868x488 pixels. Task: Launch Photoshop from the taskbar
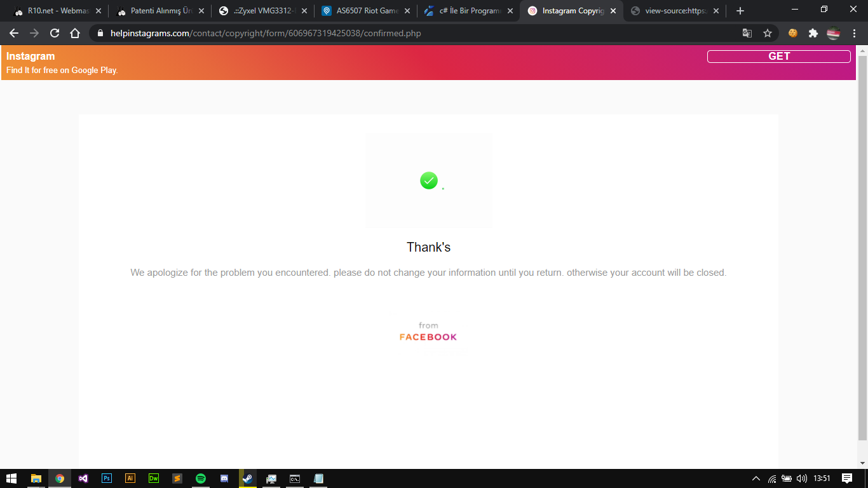[107, 478]
